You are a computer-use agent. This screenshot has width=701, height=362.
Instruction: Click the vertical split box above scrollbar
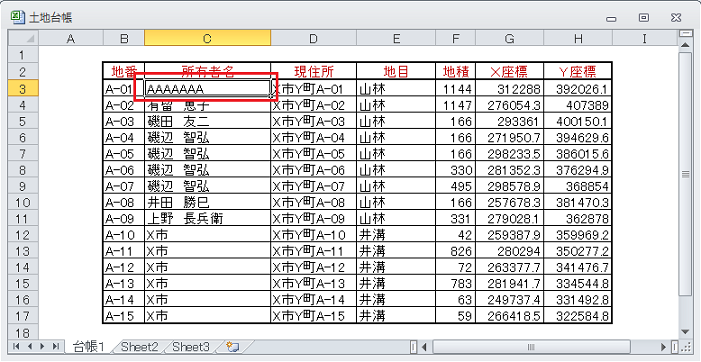click(685, 34)
